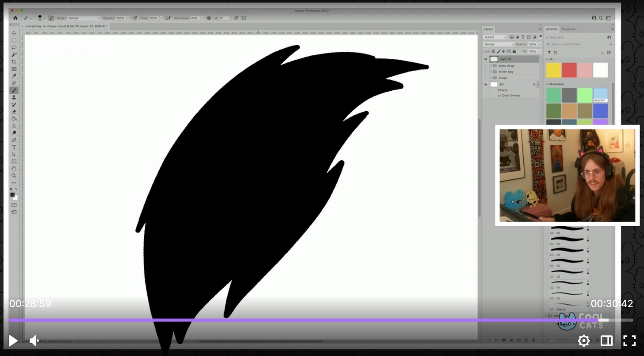
Task: Select the Clone Stamp tool
Action: pos(14,97)
